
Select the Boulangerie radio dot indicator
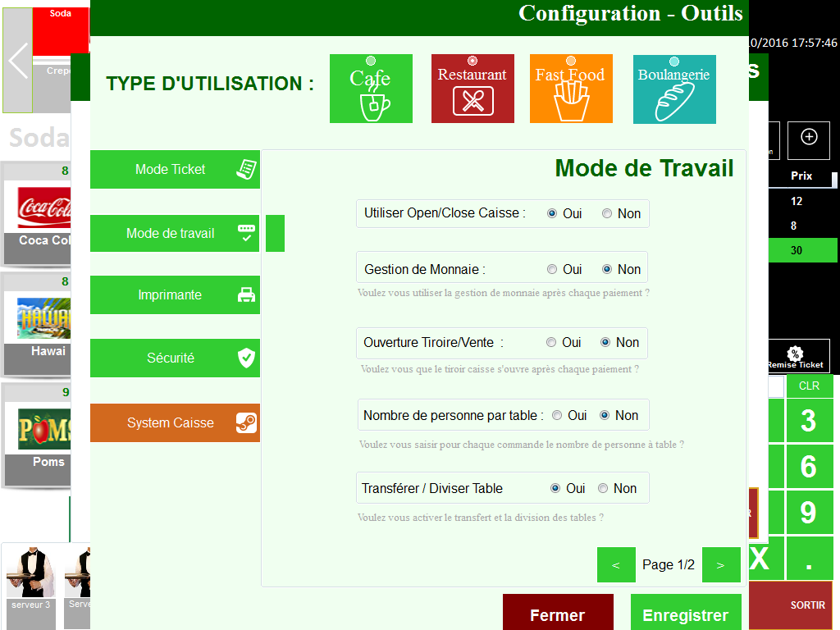point(674,61)
